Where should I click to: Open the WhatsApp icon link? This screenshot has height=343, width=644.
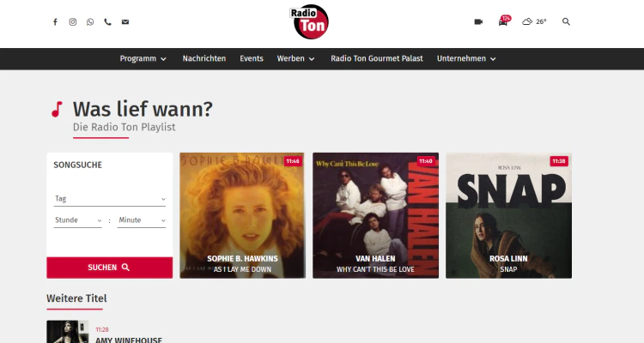90,22
